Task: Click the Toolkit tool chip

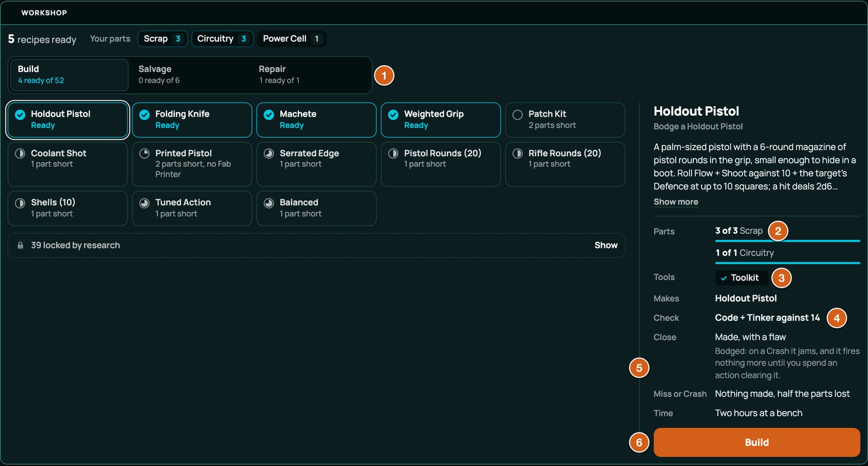Action: pyautogui.click(x=741, y=278)
